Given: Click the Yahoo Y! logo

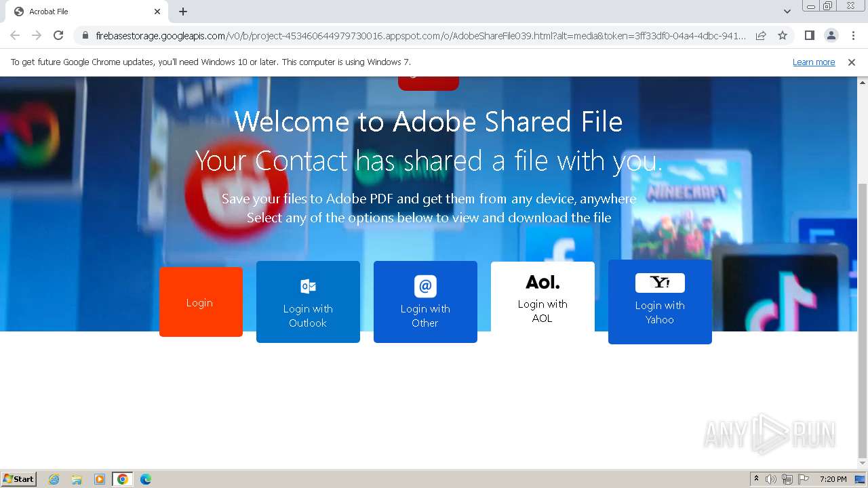Looking at the screenshot, I should pos(660,283).
